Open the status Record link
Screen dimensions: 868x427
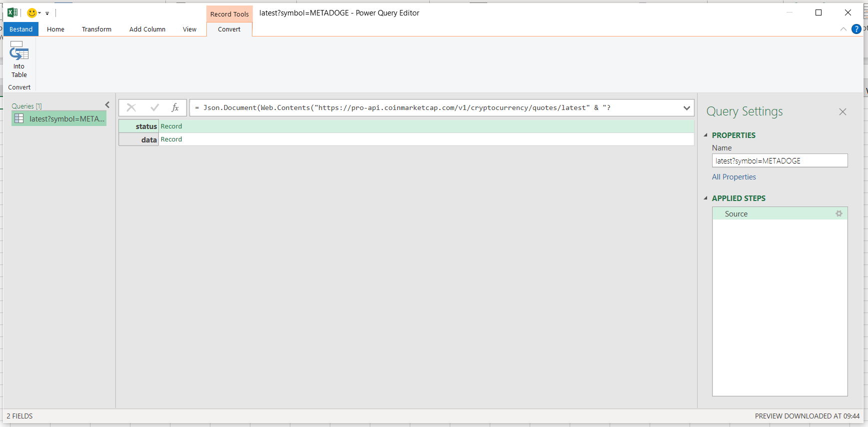pos(171,126)
